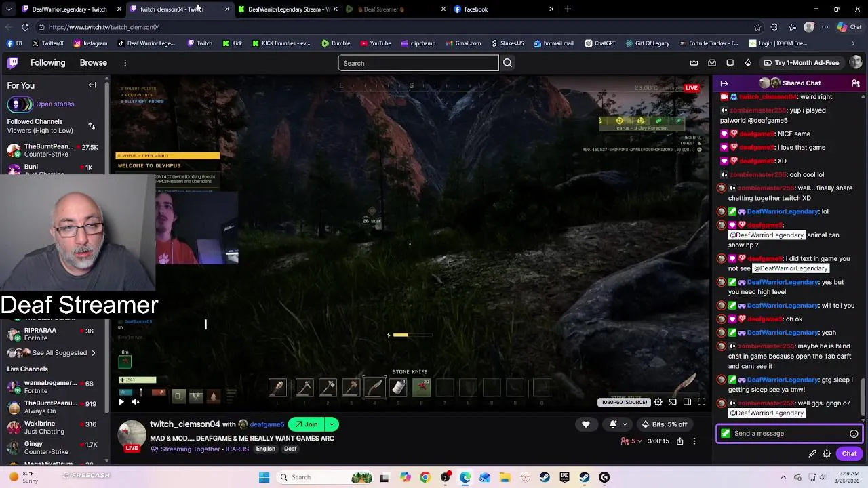868x488 pixels.
Task: Click the Twitch home logo
Action: [12, 63]
